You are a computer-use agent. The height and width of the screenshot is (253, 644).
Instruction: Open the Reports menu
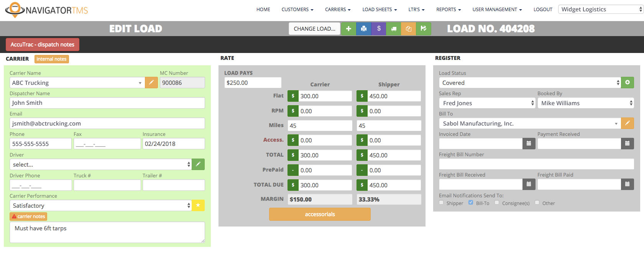(x=449, y=10)
